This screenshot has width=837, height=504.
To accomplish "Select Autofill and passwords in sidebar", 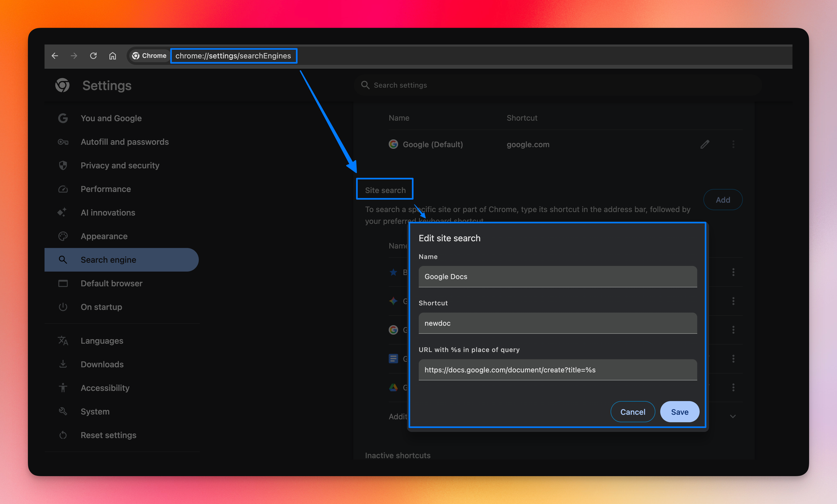I will tap(124, 142).
